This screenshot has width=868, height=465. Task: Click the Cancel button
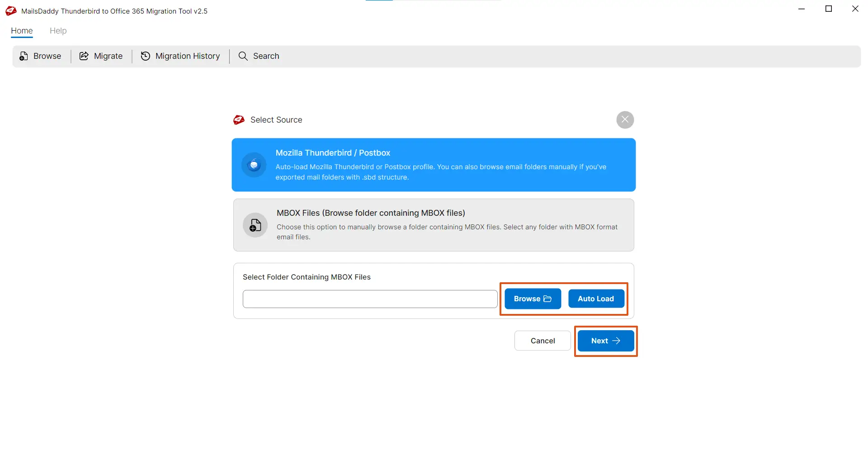542,340
